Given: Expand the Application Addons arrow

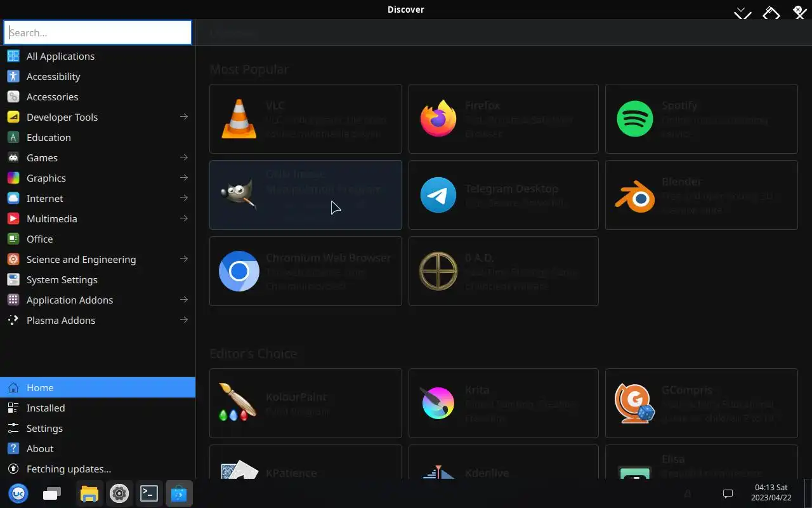Looking at the screenshot, I should [184, 300].
